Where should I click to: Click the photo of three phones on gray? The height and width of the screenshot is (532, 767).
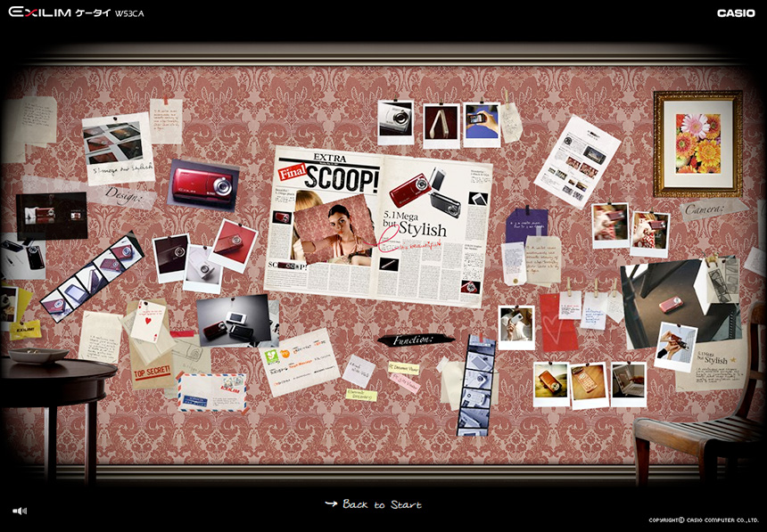pos(234,321)
